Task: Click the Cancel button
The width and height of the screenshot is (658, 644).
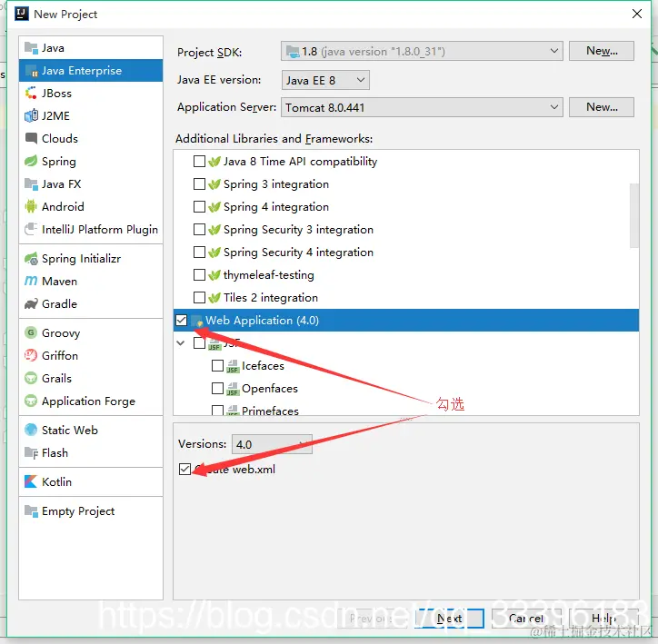Action: (526, 619)
